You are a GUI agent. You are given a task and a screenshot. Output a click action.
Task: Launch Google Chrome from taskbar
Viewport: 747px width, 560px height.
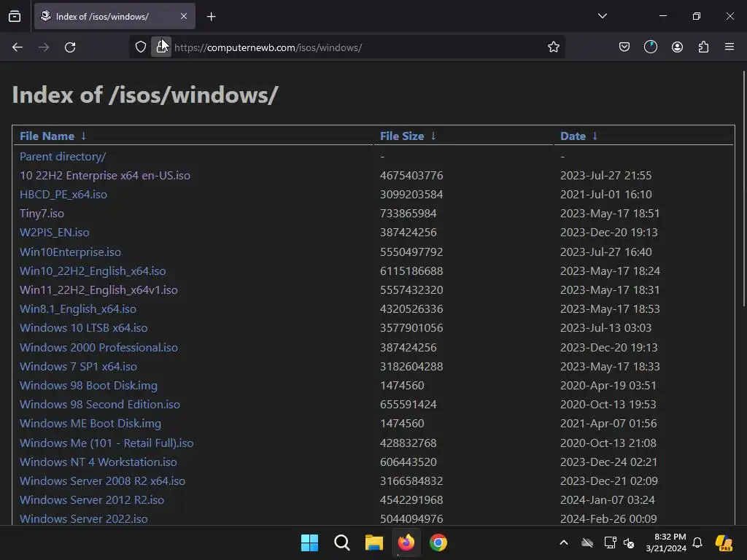point(438,542)
